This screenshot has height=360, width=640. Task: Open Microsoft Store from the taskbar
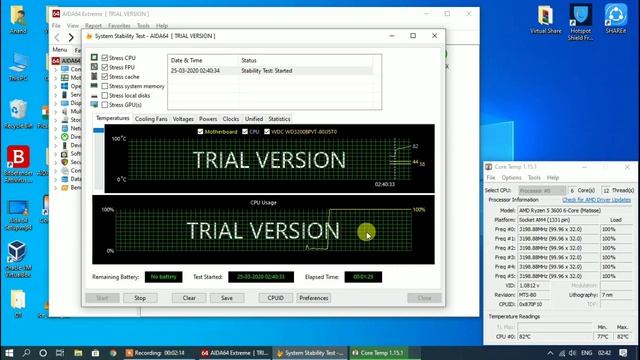pos(95,353)
